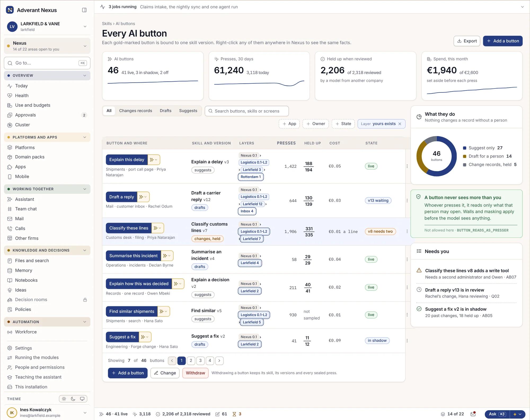Open row menu for Suggest a fix

(407, 341)
